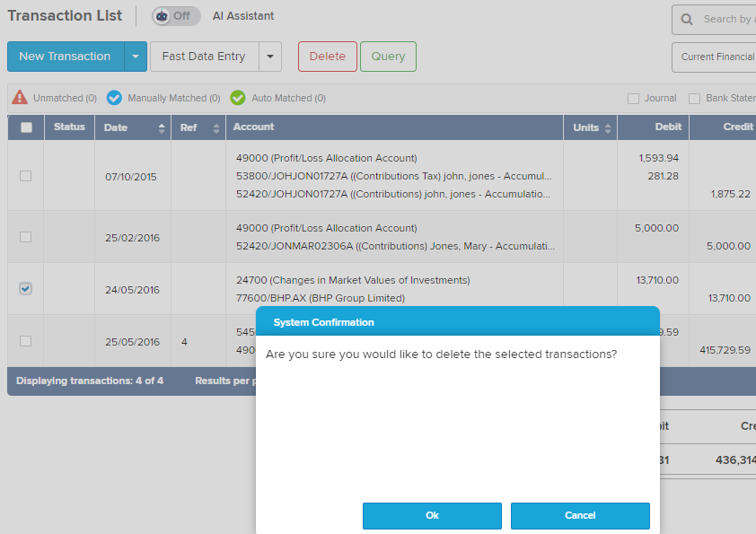The width and height of the screenshot is (756, 534).
Task: Expand the New Transaction dropdown arrow
Action: (x=135, y=57)
